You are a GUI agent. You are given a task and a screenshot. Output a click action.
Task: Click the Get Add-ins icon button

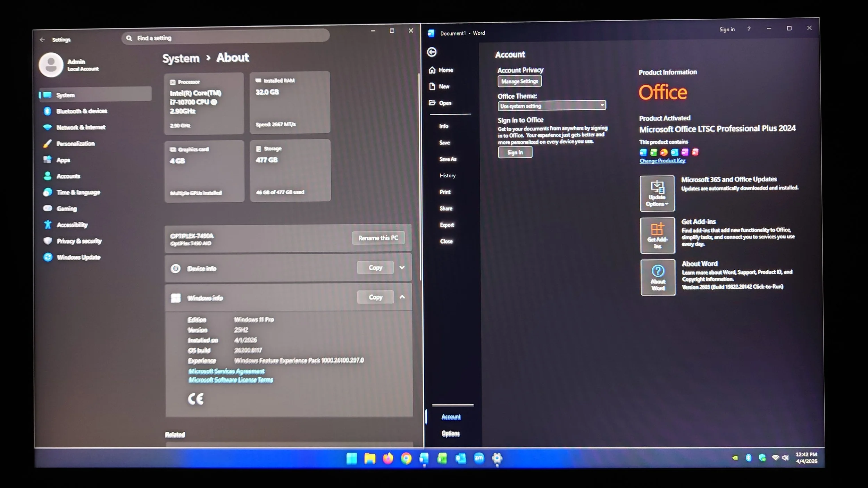[657, 235]
